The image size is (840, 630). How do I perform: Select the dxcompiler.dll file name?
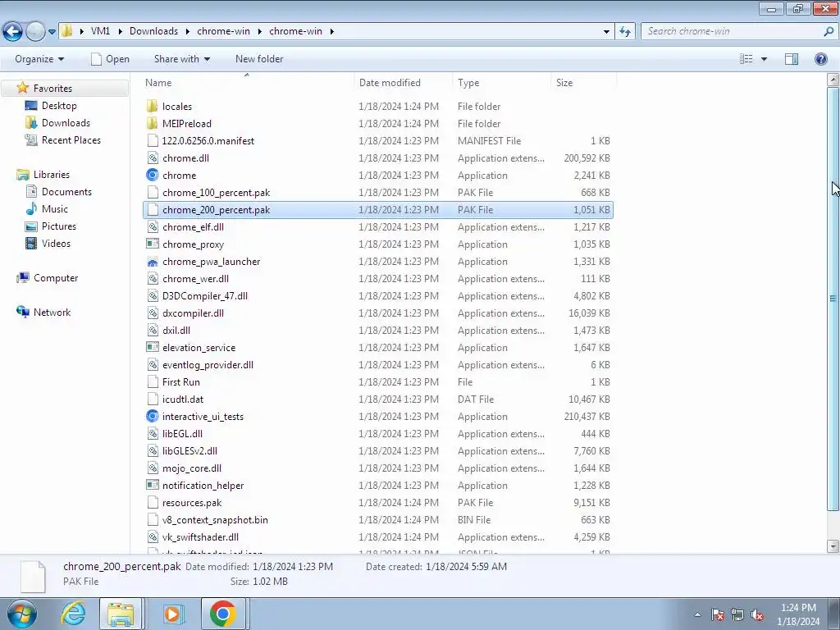(193, 313)
